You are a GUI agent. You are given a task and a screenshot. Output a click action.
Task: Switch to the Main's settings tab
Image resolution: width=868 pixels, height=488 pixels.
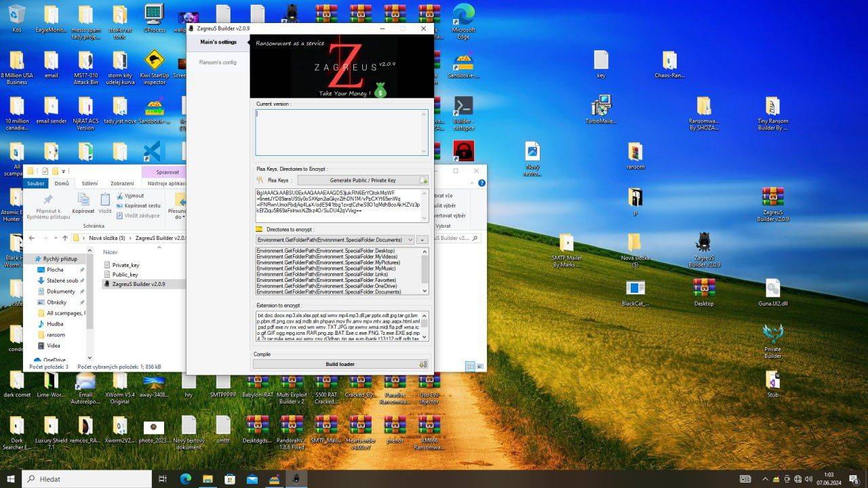pyautogui.click(x=218, y=42)
